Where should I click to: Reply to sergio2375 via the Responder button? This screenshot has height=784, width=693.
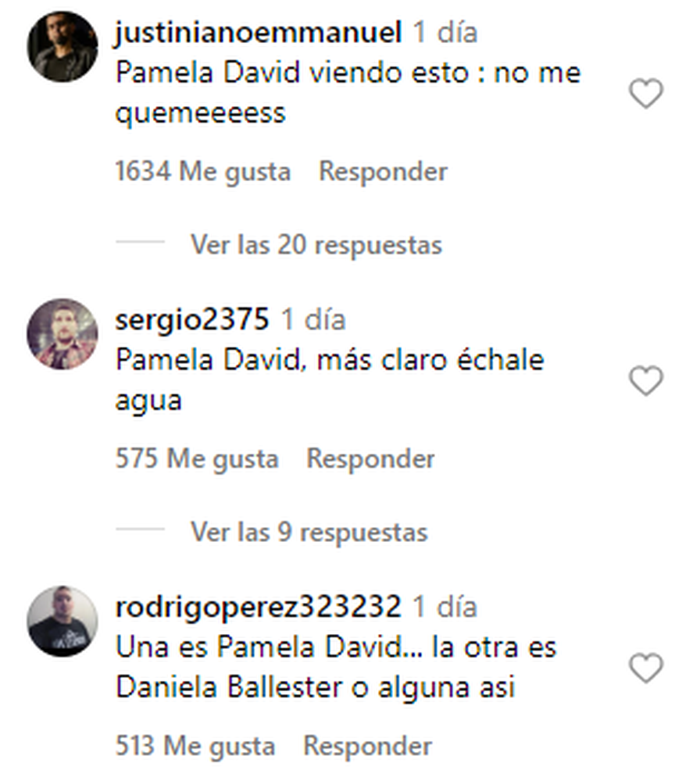[x=370, y=458]
